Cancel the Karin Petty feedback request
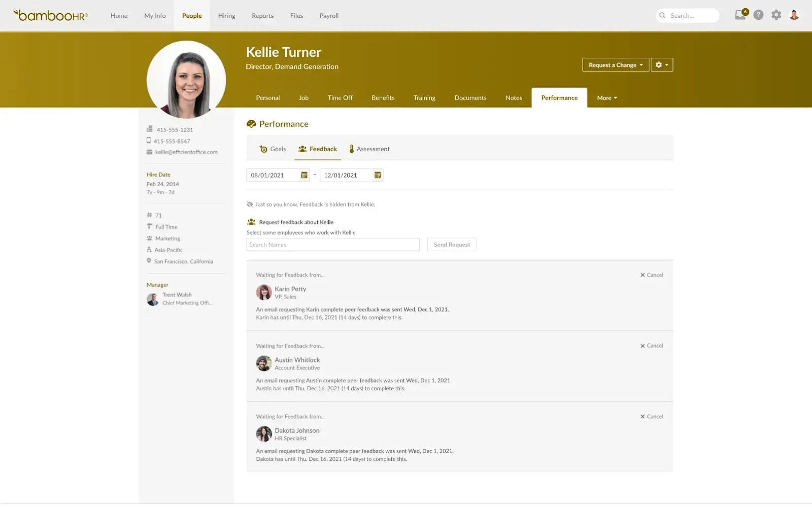This screenshot has height=507, width=812. tap(652, 275)
